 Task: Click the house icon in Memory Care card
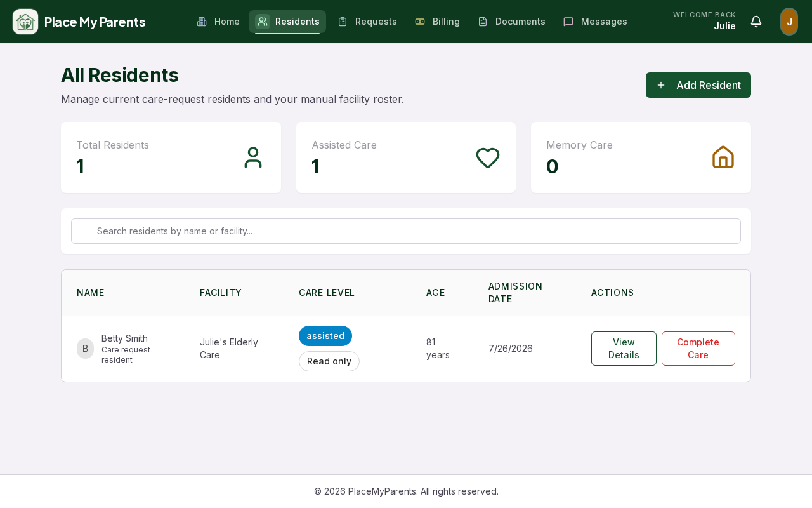click(x=723, y=157)
